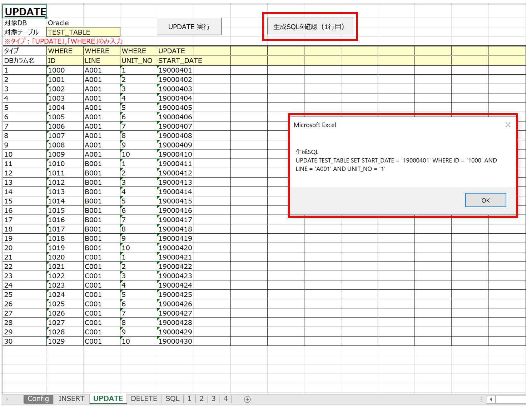Select the red ※タイプ note text
Image resolution: width=532 pixels, height=408 pixels.
[x=63, y=41]
